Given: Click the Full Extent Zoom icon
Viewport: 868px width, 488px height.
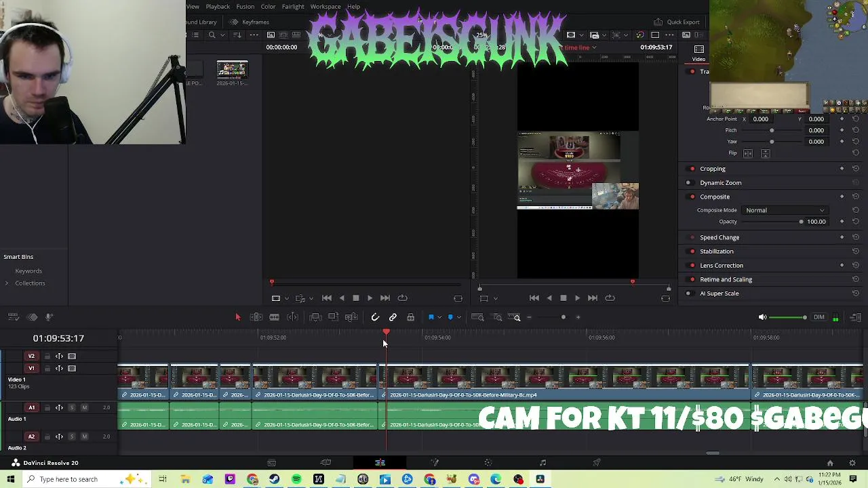Looking at the screenshot, I should point(477,317).
